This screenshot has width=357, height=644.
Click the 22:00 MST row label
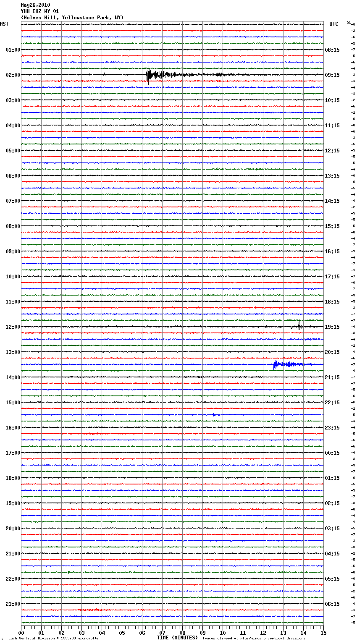[x=13, y=579]
